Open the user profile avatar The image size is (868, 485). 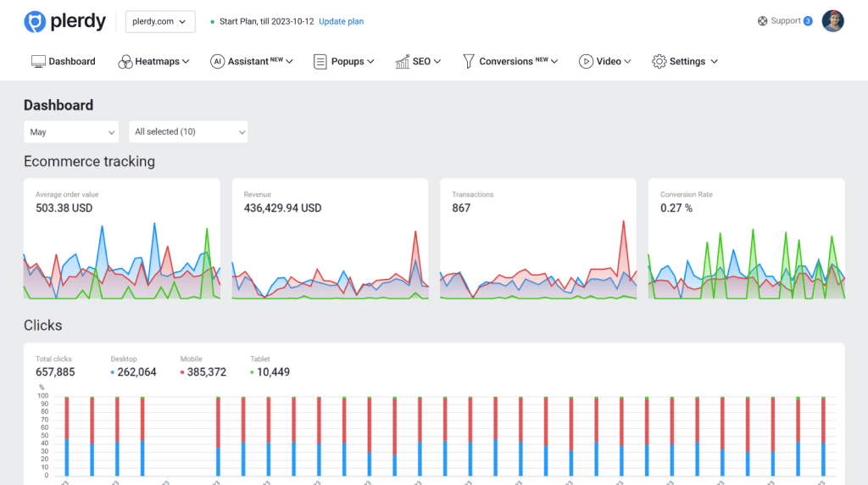(832, 21)
